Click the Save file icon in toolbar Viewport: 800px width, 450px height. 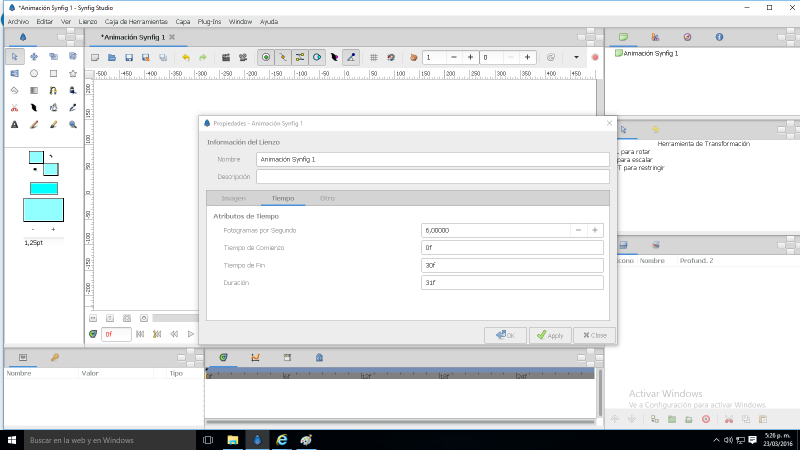(129, 58)
